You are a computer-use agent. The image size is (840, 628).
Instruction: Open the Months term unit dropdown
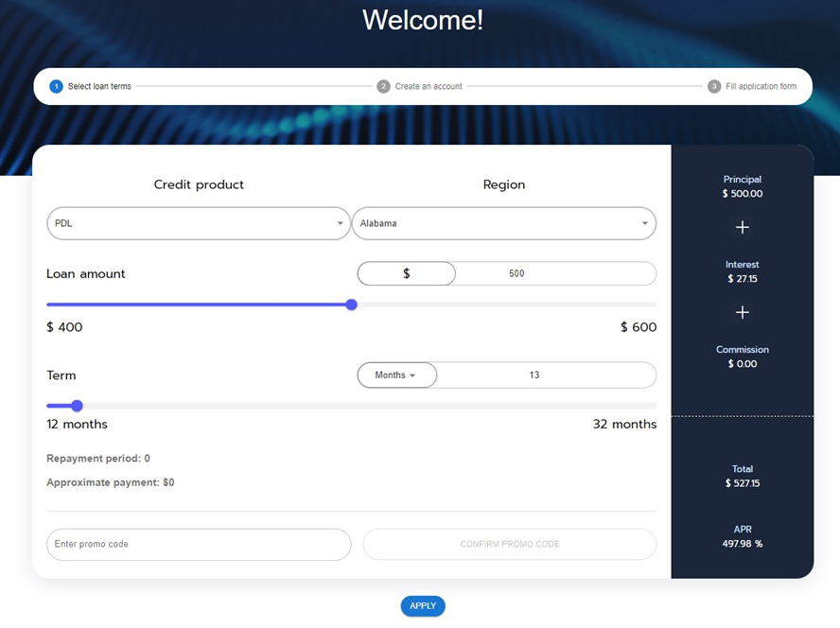(396, 375)
